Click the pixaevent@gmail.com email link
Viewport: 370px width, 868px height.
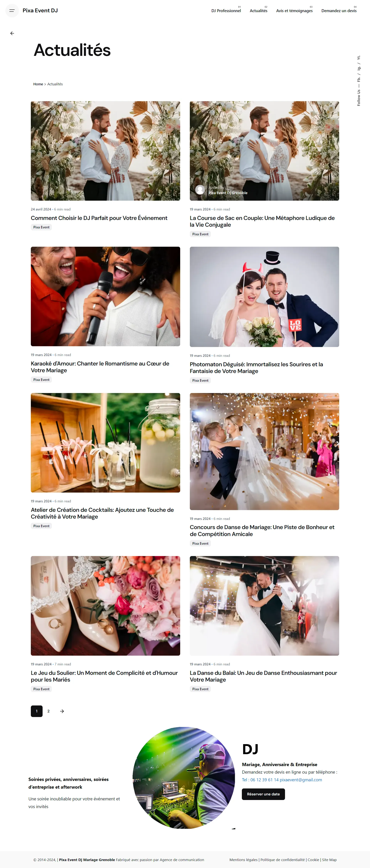click(301, 780)
